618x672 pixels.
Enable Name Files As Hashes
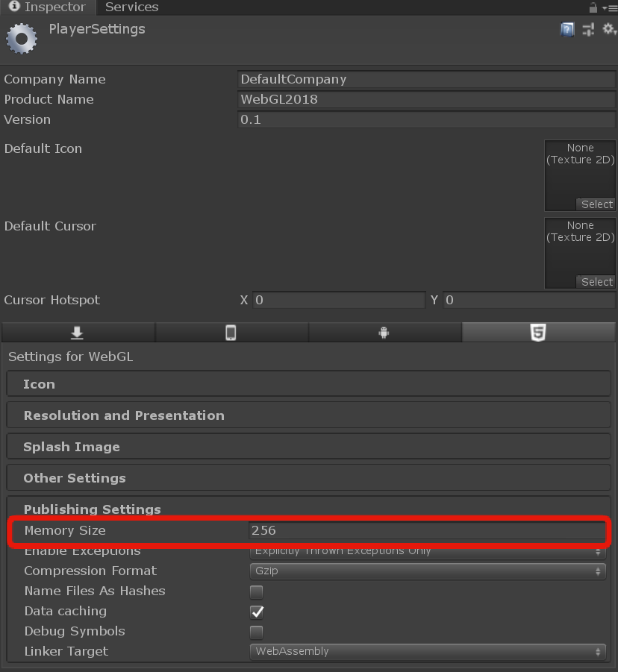tap(256, 591)
